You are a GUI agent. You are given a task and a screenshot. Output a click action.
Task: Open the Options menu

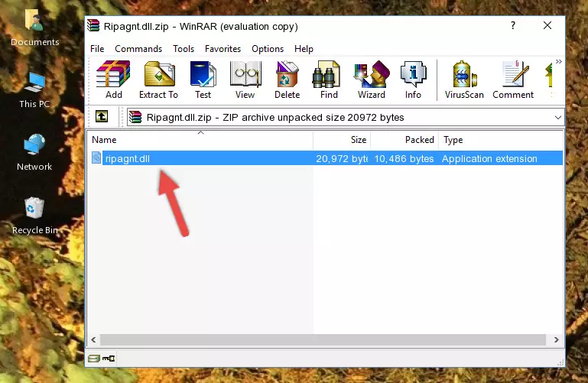click(x=268, y=49)
